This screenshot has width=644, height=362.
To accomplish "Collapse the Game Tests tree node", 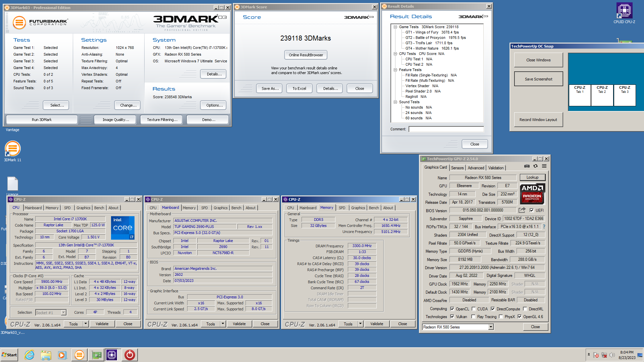I will (x=395, y=27).
